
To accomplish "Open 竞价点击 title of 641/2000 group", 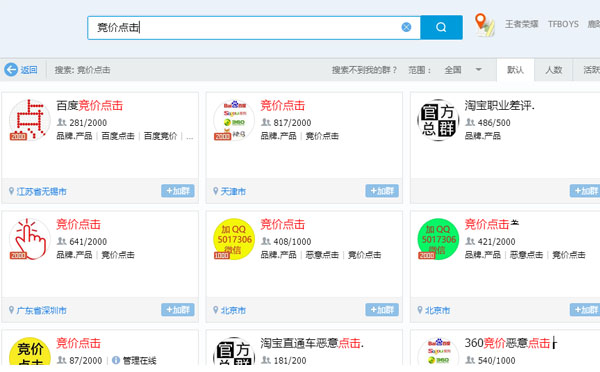I will (x=78, y=225).
